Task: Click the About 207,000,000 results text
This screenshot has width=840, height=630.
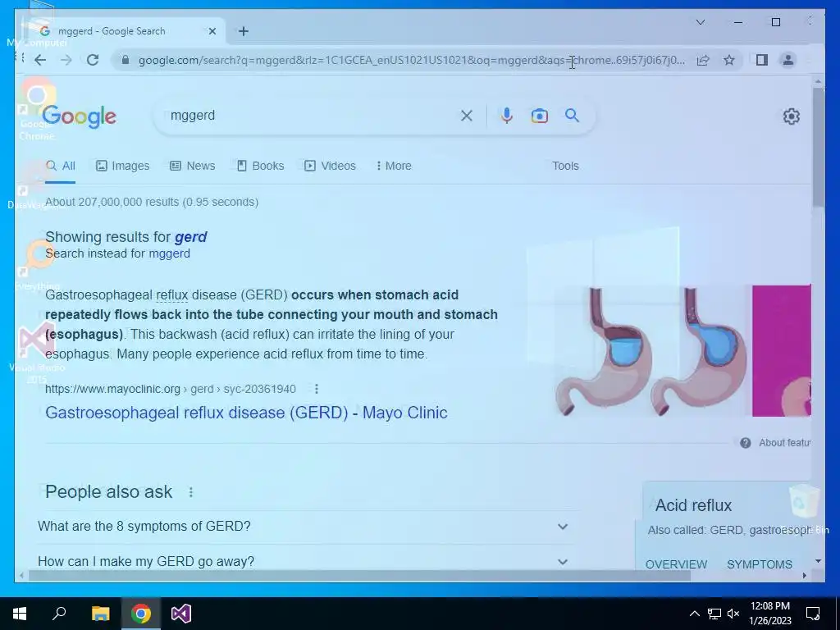Action: pyautogui.click(x=152, y=202)
